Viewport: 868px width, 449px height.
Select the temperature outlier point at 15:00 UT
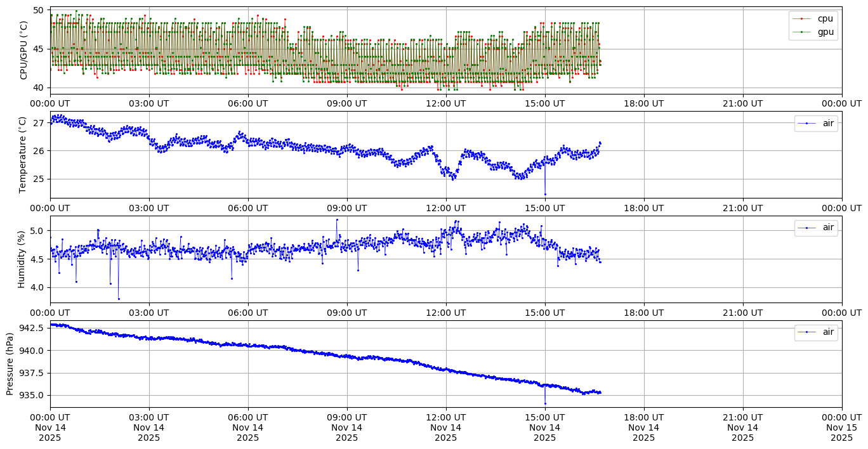[545, 194]
